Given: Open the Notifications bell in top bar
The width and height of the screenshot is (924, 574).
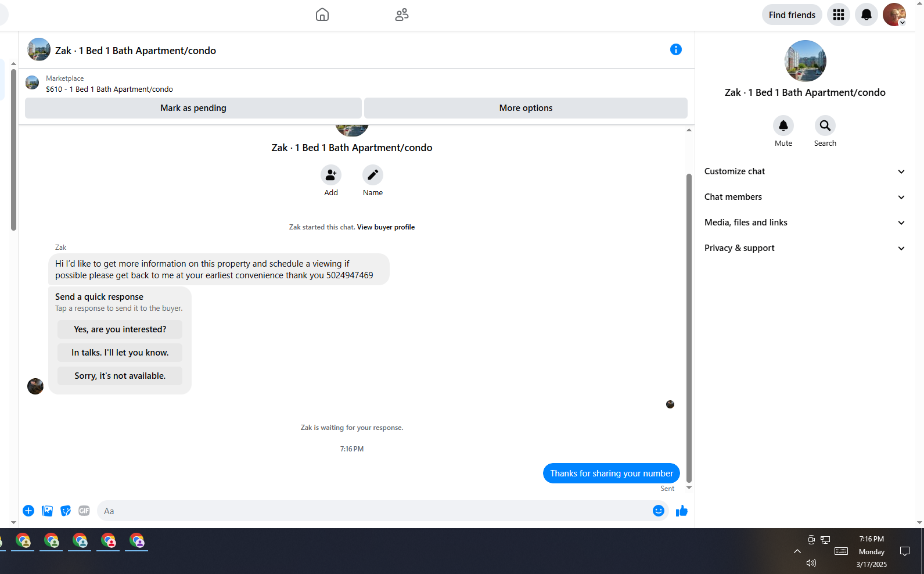Looking at the screenshot, I should click(x=867, y=15).
